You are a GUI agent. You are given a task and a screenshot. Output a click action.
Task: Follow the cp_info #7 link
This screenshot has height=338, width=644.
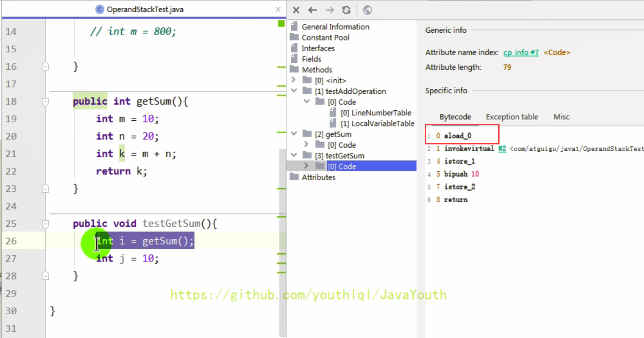521,52
